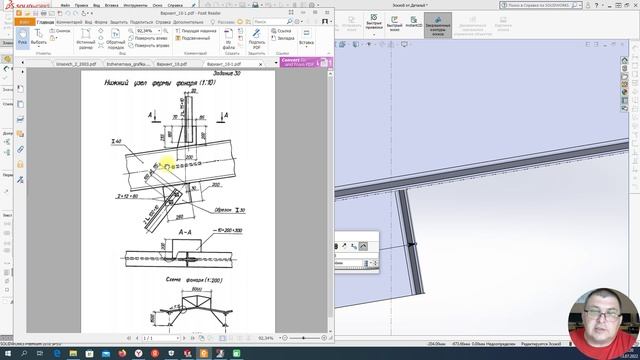Click the View Settings monitor icon in viewport toolbar
The height and width of the screenshot is (360, 640).
click(404, 44)
